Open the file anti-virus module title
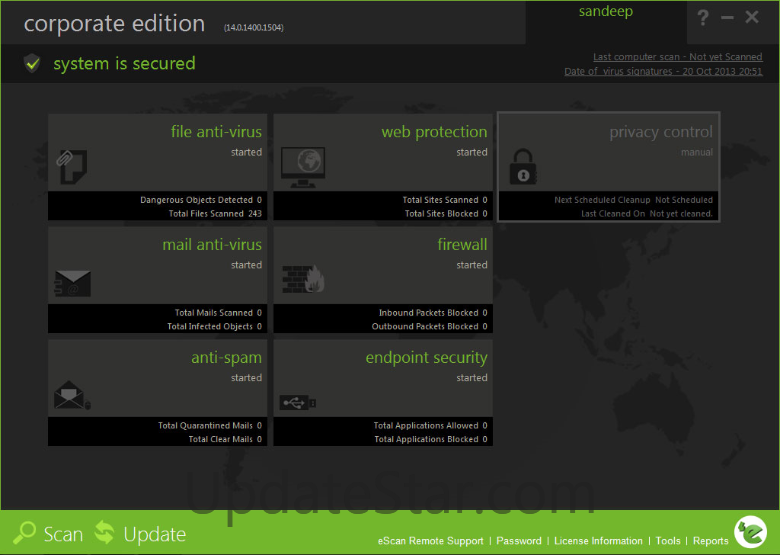 click(216, 132)
